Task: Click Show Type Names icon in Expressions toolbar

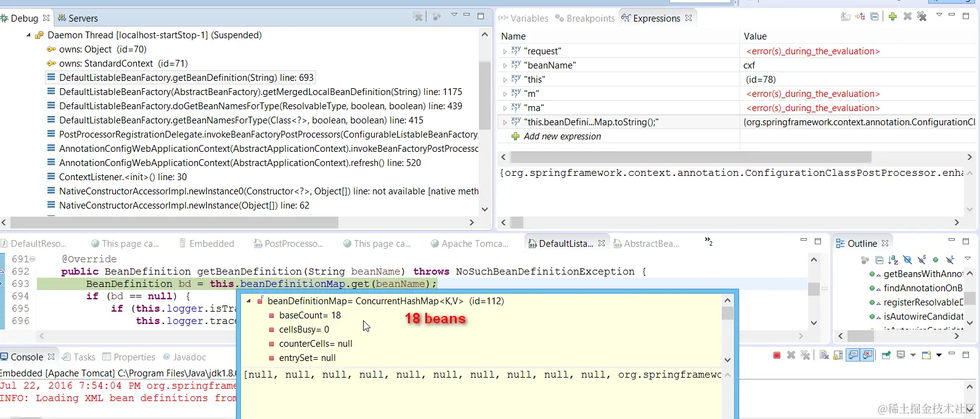Action: pyautogui.click(x=846, y=17)
